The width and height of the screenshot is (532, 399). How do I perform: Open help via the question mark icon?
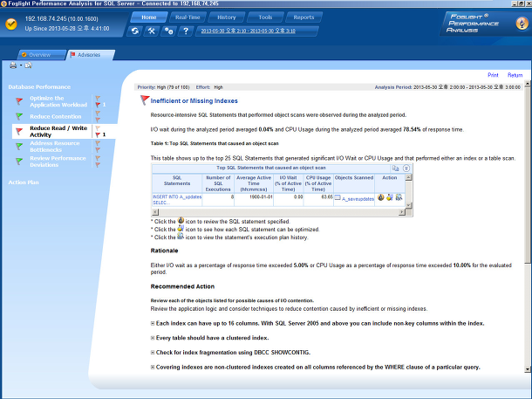[x=186, y=31]
